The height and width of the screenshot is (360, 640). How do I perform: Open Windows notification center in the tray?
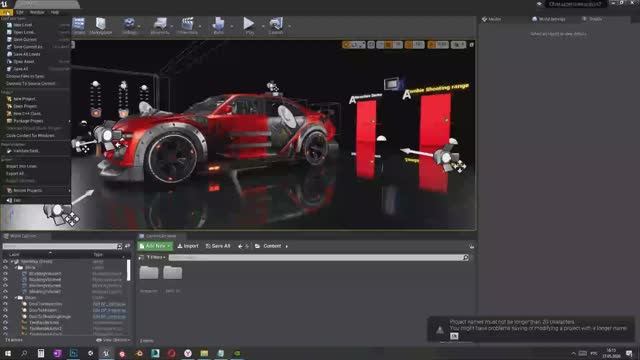coord(629,353)
